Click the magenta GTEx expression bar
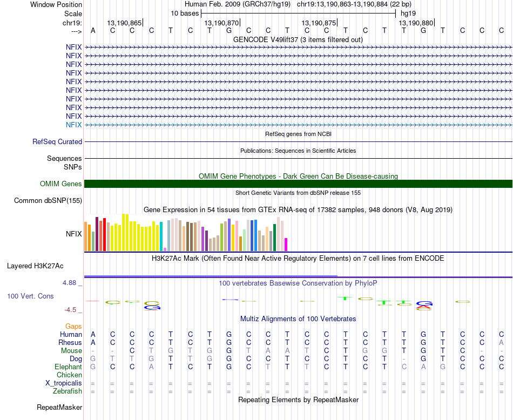 click(286, 245)
